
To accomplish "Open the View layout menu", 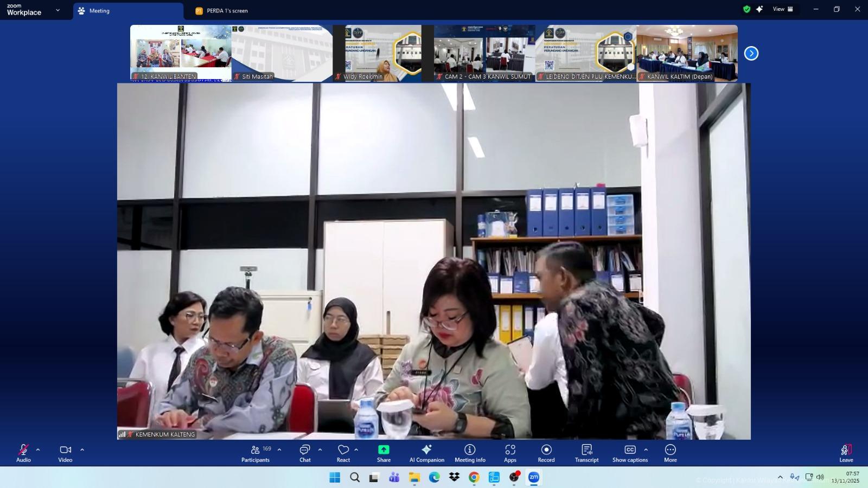I will click(x=782, y=9).
